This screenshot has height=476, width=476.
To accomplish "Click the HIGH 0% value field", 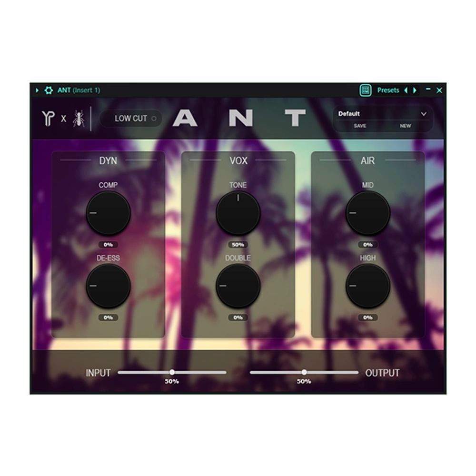I will (x=367, y=317).
